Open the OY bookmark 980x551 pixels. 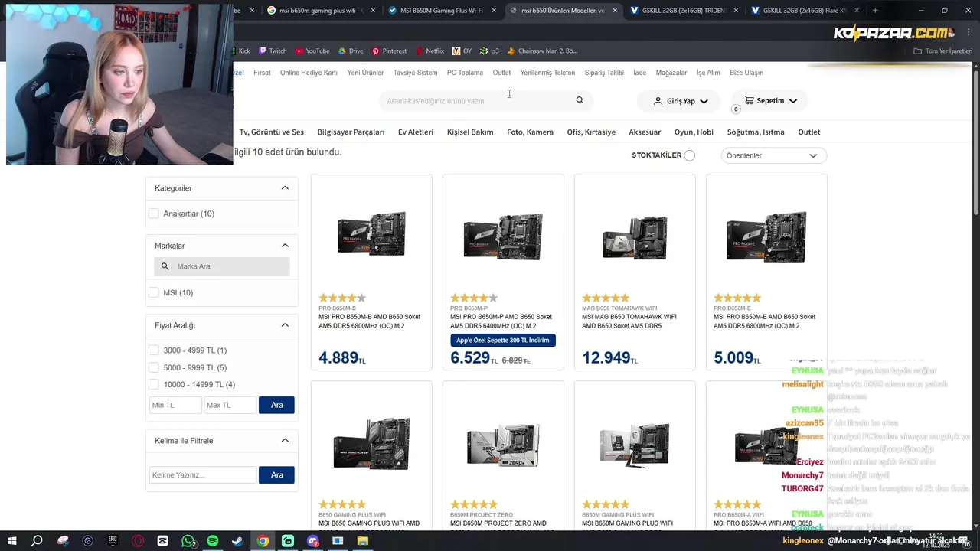[462, 51]
